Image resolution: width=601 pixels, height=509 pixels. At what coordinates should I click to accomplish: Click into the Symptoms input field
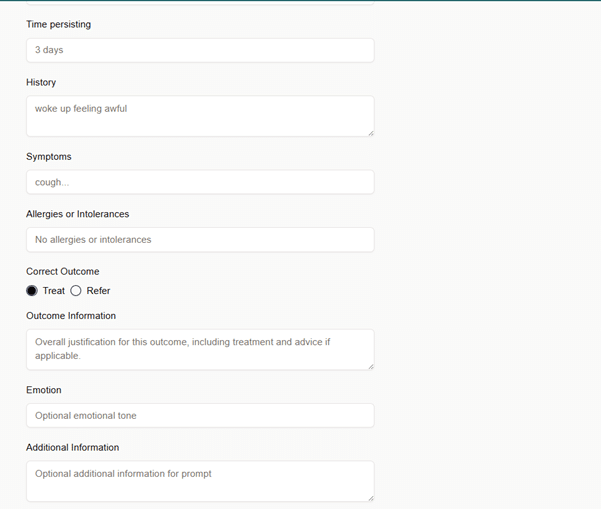coord(200,182)
